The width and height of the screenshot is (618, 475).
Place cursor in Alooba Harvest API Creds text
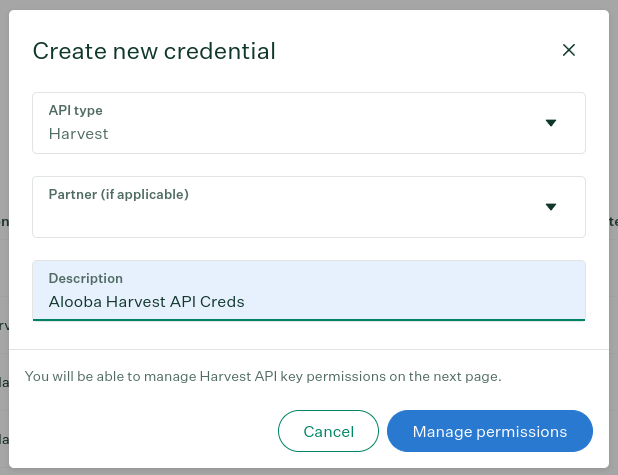point(146,302)
